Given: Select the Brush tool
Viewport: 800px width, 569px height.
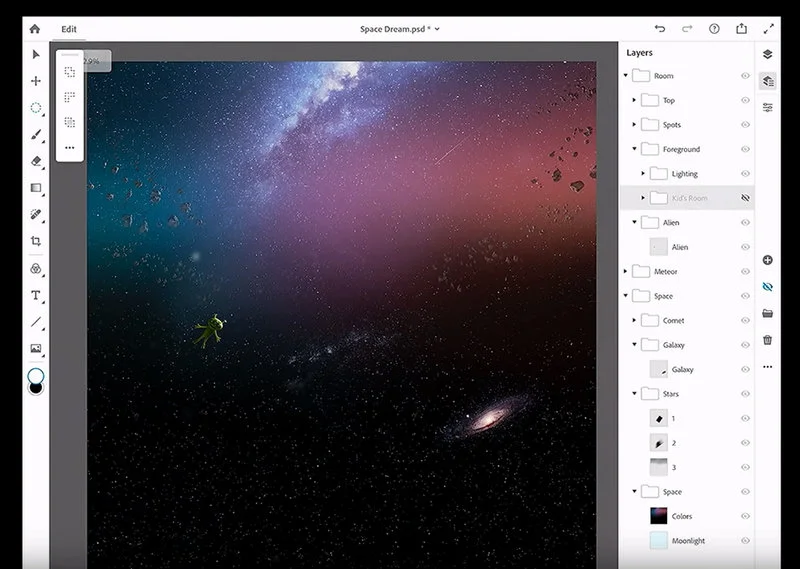Looking at the screenshot, I should [x=36, y=134].
